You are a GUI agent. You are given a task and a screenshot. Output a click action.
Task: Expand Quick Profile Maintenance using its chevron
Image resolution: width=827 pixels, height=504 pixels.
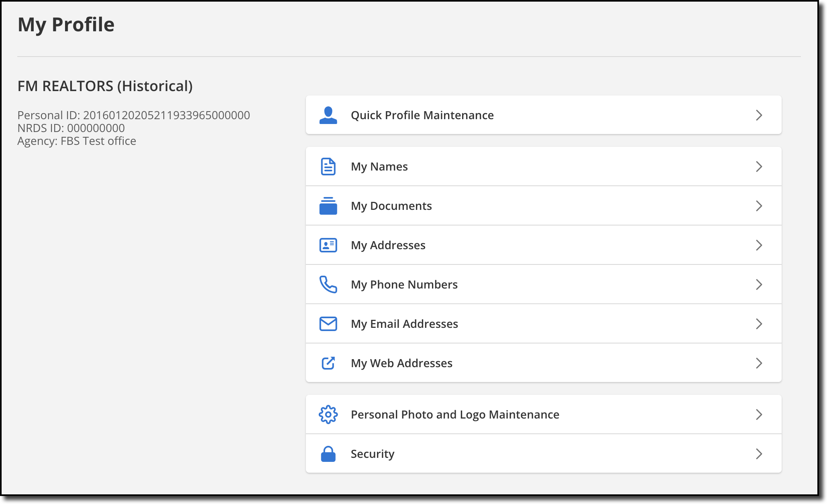point(759,115)
